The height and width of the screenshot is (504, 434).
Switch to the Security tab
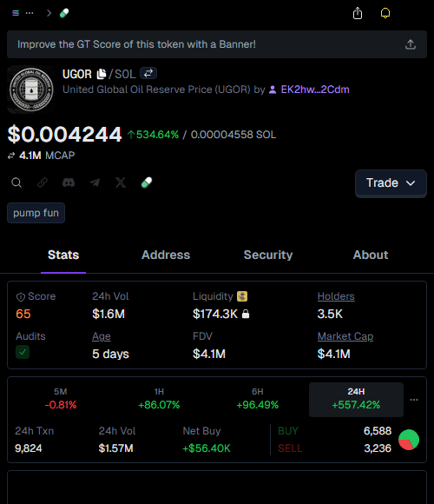(x=268, y=255)
